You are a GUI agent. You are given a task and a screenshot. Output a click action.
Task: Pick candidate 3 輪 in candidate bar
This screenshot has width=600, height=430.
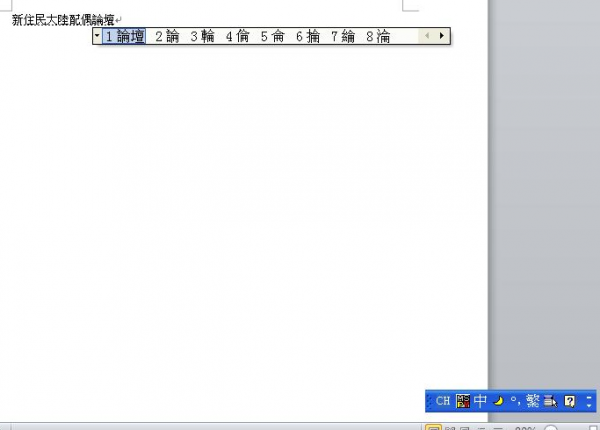point(201,36)
